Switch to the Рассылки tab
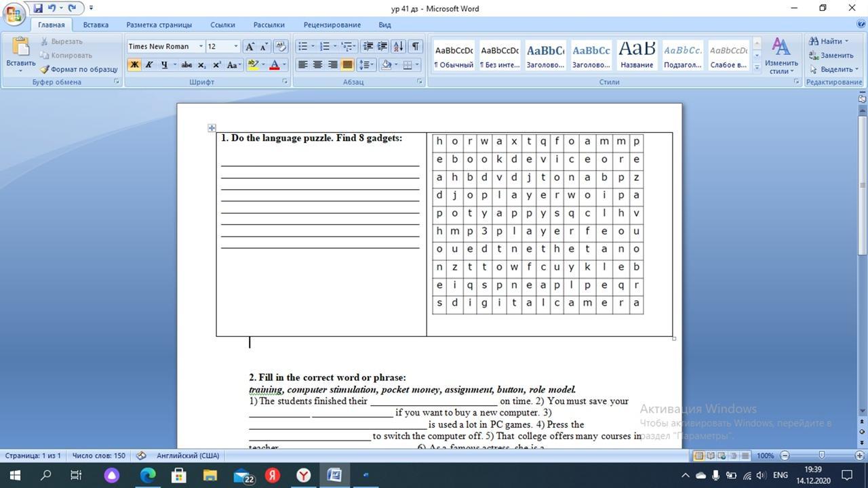This screenshot has width=868, height=488. pos(269,25)
